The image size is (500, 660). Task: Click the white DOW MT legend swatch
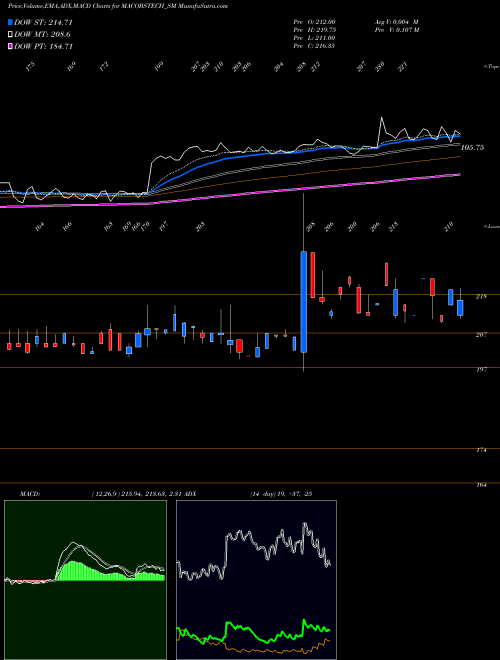tap(10, 35)
